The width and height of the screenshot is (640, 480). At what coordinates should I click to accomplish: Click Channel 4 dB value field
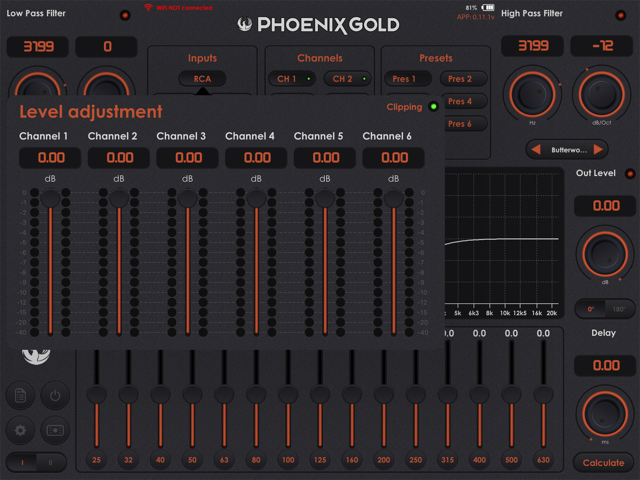pos(256,158)
